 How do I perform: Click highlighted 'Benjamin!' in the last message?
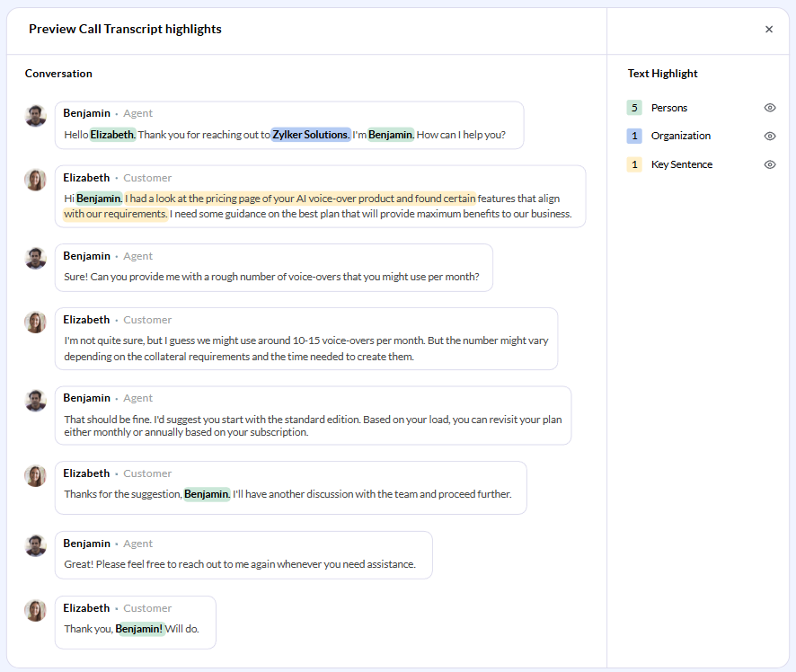tap(139, 629)
